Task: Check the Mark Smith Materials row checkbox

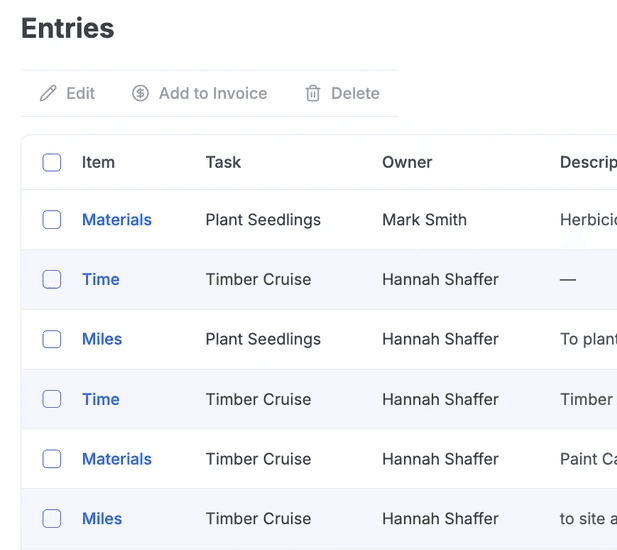Action: (x=52, y=220)
